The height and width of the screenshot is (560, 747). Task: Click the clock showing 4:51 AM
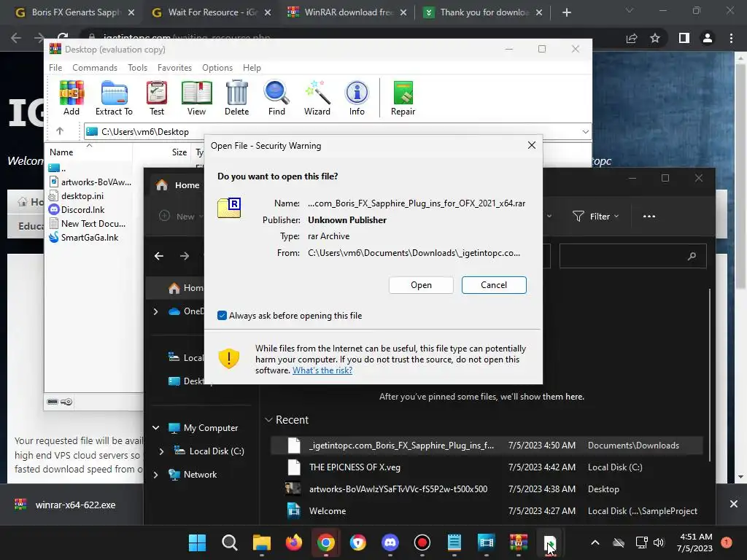click(695, 537)
